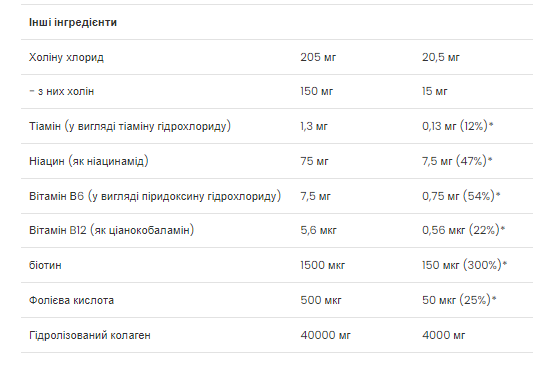The width and height of the screenshot is (550, 371).
Task: Click the 7,5 мг (47%) niacin value
Action: pos(457,161)
